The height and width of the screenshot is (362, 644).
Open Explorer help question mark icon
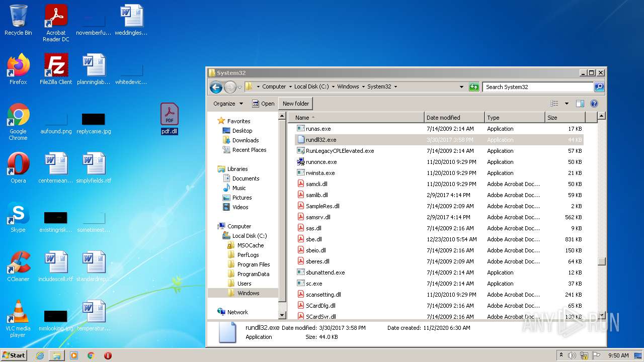[594, 104]
